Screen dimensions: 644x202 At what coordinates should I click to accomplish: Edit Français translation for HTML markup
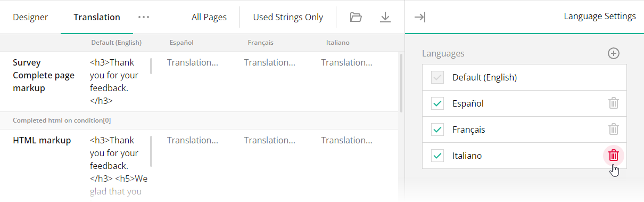point(270,140)
